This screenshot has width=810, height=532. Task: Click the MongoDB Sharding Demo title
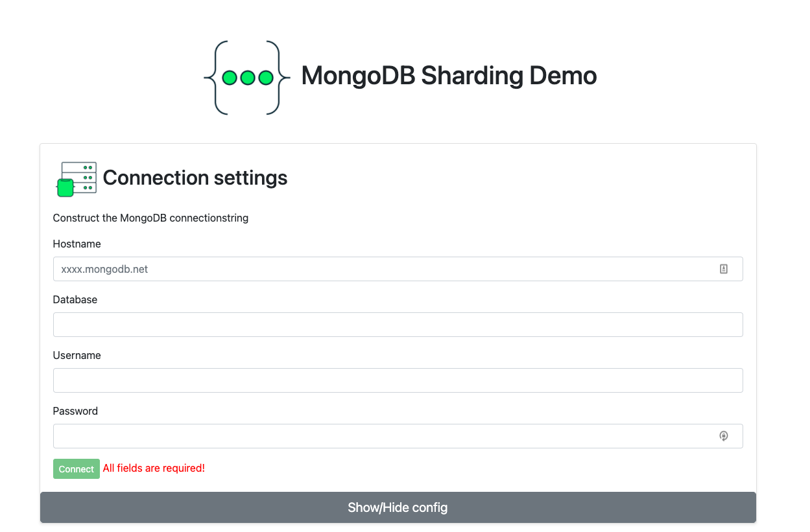point(448,76)
